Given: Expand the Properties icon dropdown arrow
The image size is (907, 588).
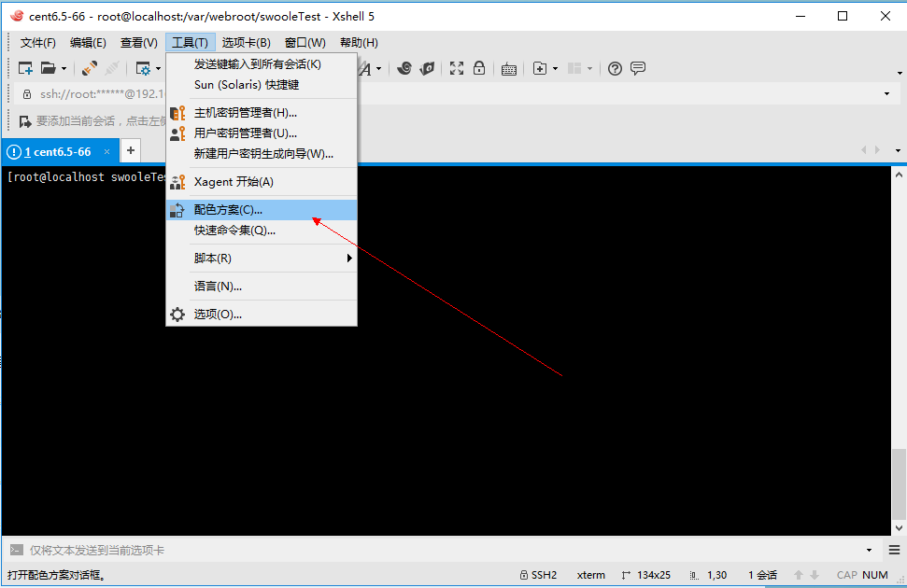Looking at the screenshot, I should pyautogui.click(x=159, y=69).
